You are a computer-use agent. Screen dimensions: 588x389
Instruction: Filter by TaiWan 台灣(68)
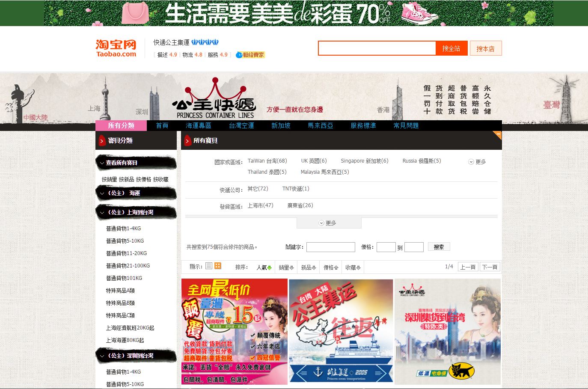[x=267, y=161]
